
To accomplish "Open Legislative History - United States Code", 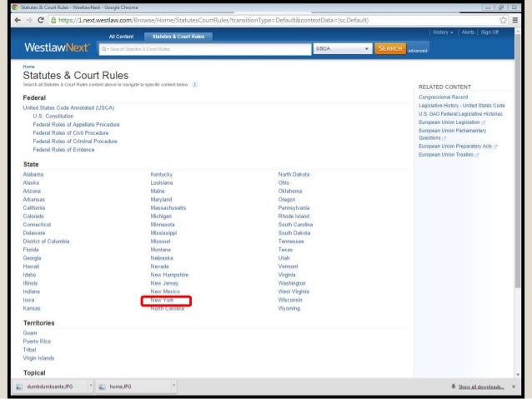I will [x=462, y=106].
